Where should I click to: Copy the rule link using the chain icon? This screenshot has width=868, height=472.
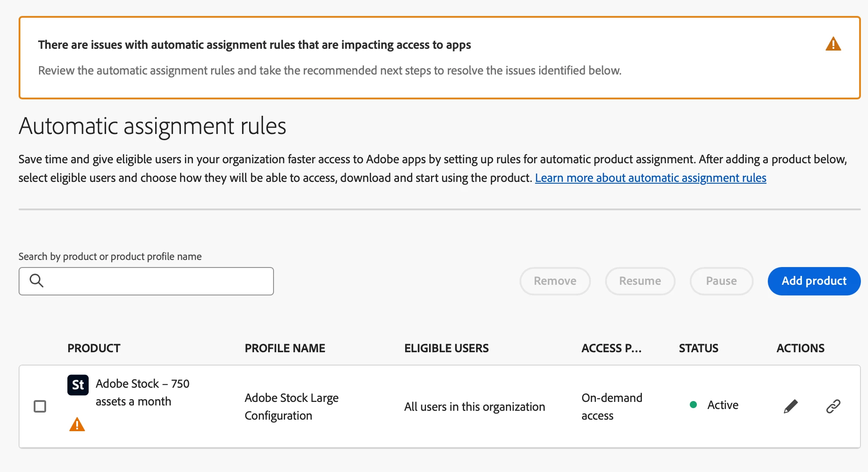point(833,406)
